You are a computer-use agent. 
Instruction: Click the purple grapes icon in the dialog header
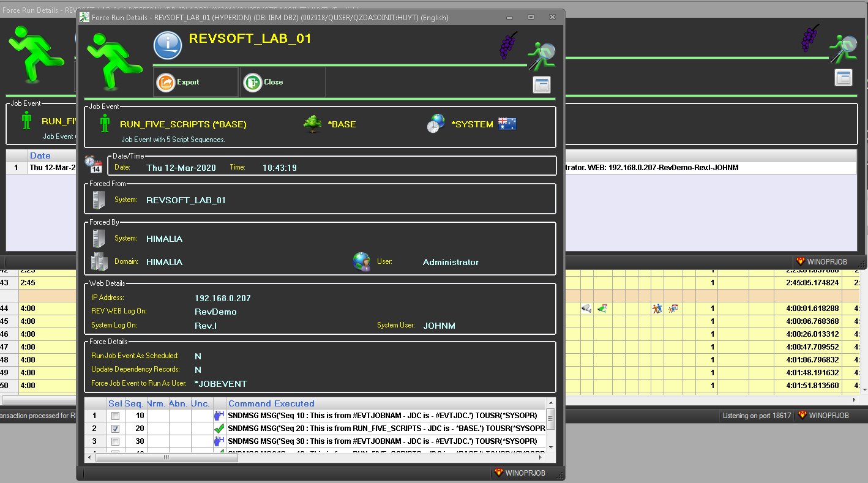(508, 45)
